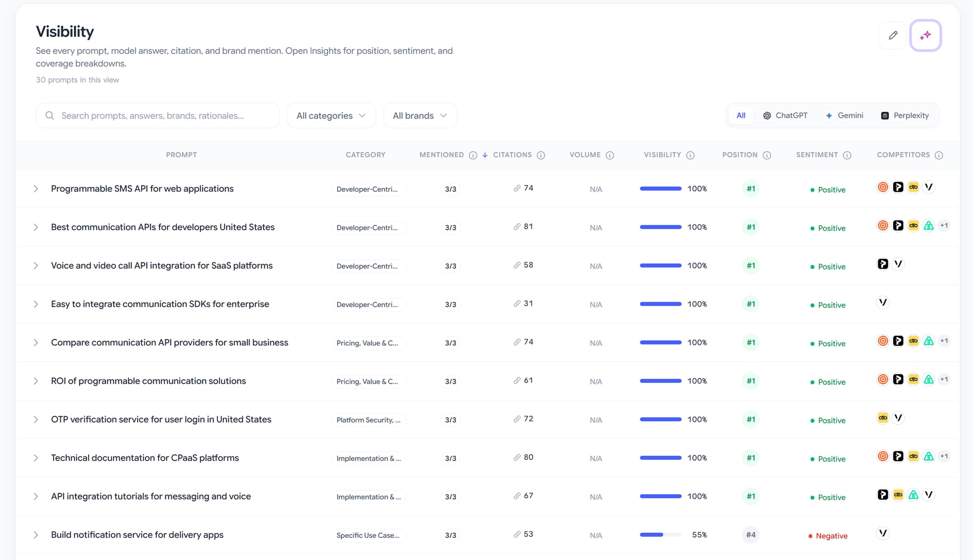Expand the Technical documentation for CPaaS row

(x=36, y=458)
